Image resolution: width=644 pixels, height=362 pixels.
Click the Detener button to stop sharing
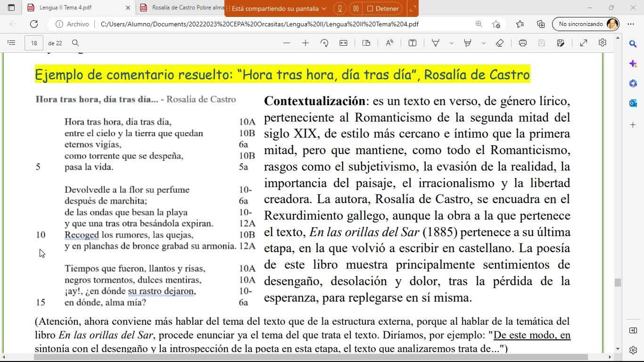click(383, 8)
